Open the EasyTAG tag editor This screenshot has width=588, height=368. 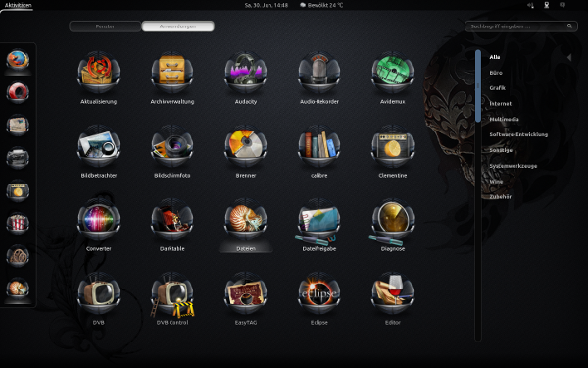pyautogui.click(x=246, y=292)
